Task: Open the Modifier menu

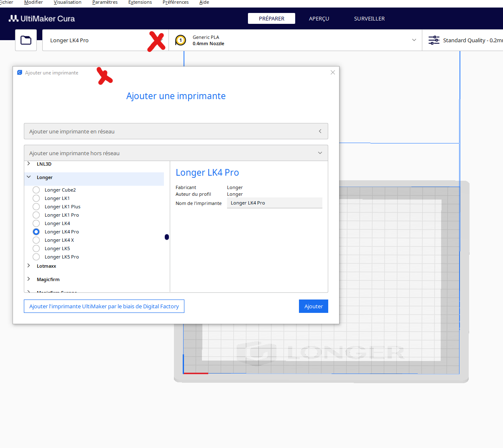Action: point(33,3)
